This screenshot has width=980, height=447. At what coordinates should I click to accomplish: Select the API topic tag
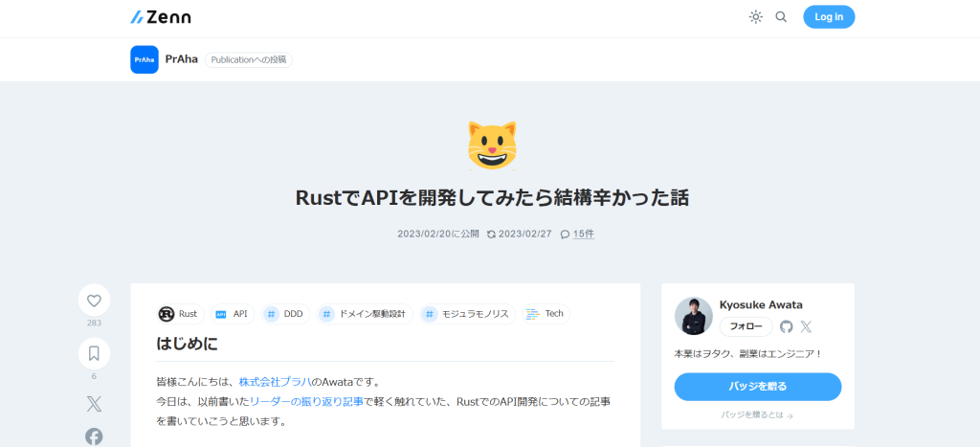[232, 314]
